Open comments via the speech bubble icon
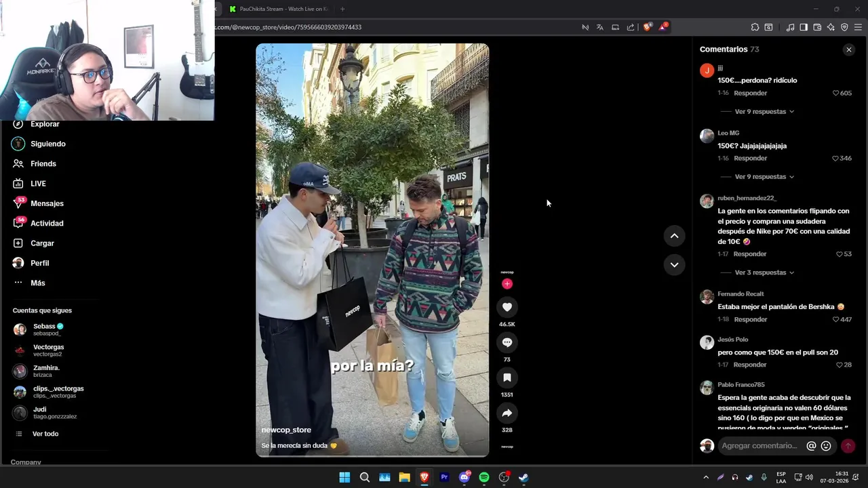This screenshot has width=868, height=488. point(507,342)
